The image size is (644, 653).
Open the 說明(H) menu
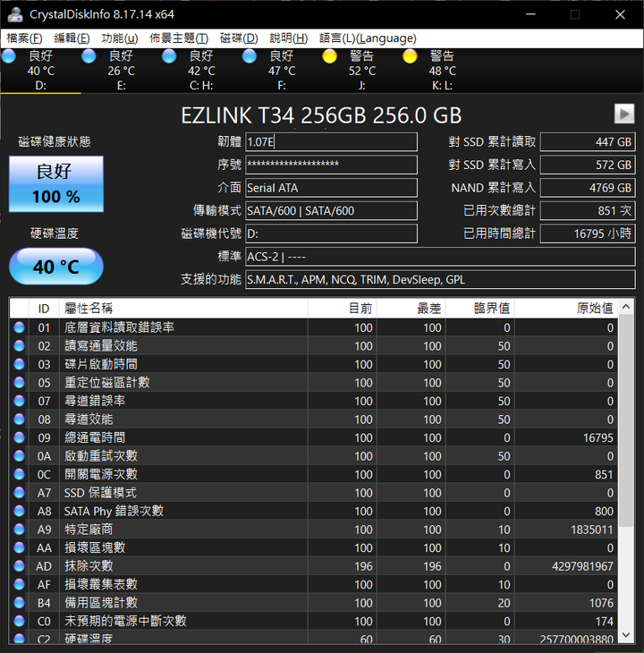(289, 38)
